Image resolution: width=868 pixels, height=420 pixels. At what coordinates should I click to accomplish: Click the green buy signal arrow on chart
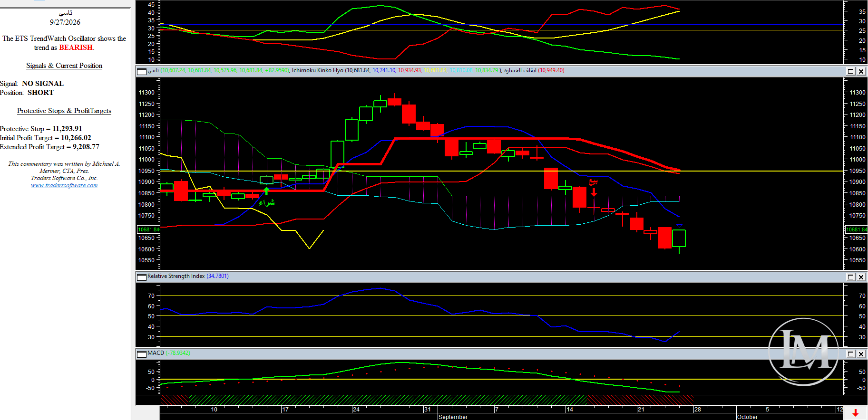click(x=266, y=191)
